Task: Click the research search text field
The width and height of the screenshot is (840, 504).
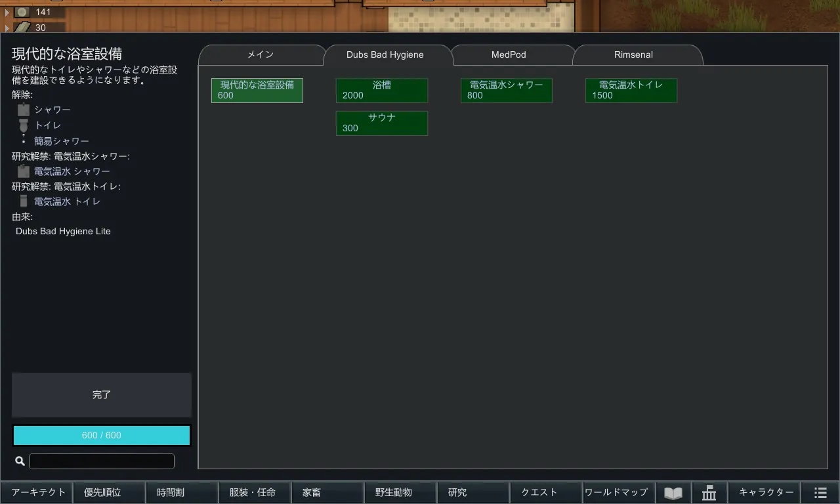Action: coord(102,461)
